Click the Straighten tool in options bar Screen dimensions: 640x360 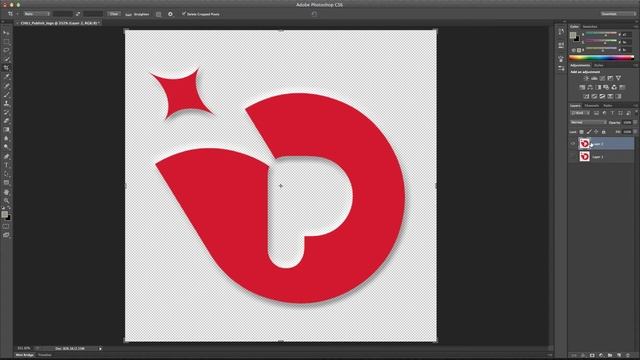137,14
